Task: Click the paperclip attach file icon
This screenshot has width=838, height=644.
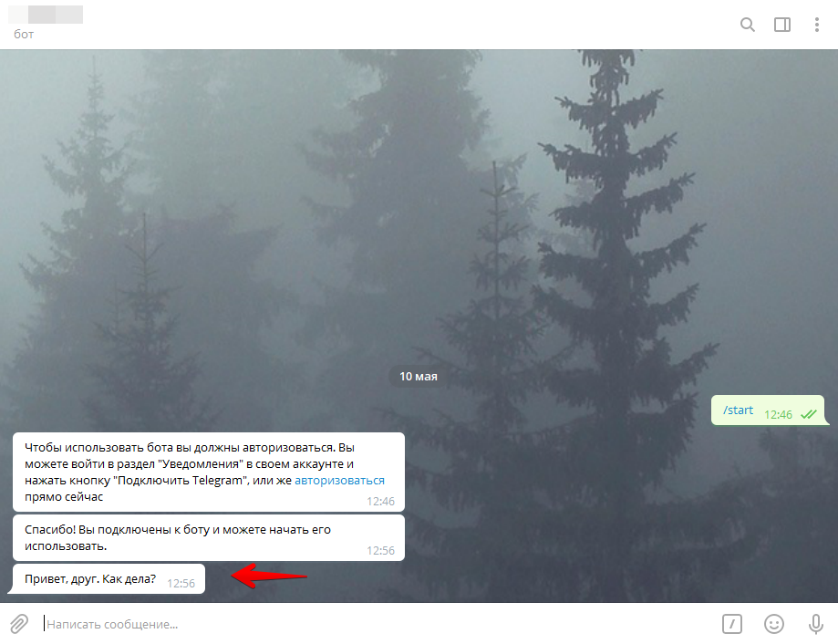Action: 19,624
